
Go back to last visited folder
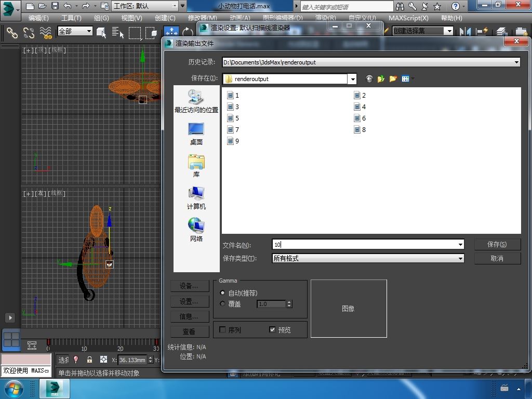click(369, 79)
